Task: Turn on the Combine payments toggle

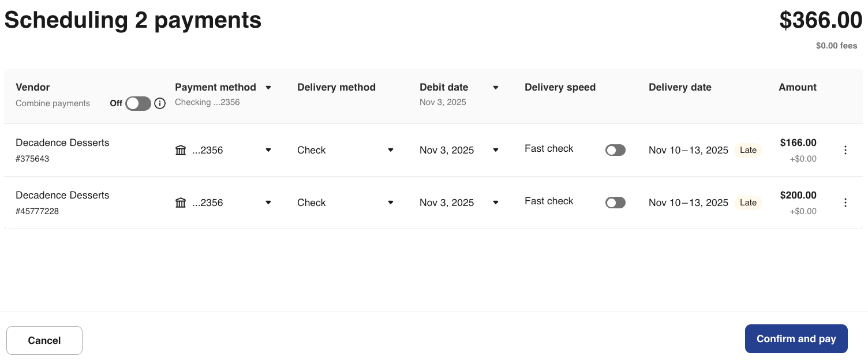Action: coord(138,103)
